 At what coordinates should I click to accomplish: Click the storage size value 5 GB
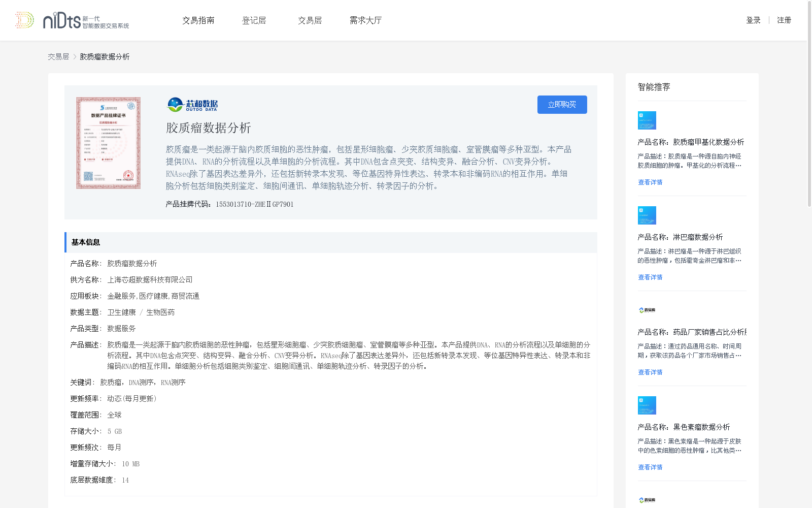(x=115, y=431)
